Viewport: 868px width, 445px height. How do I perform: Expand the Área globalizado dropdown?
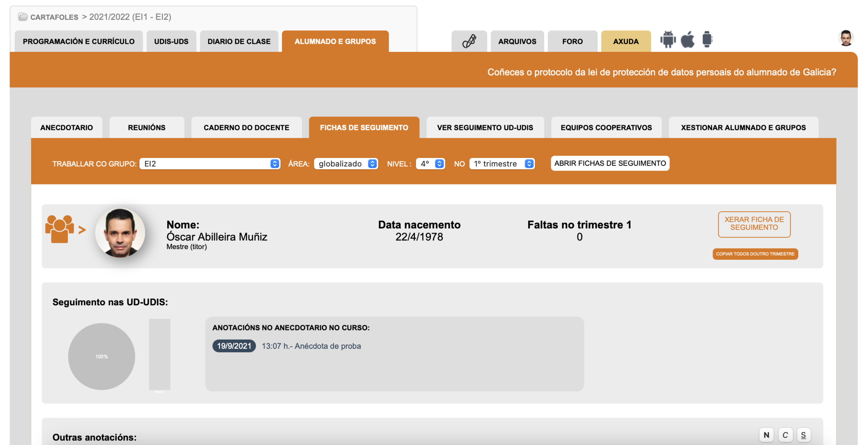coord(346,164)
